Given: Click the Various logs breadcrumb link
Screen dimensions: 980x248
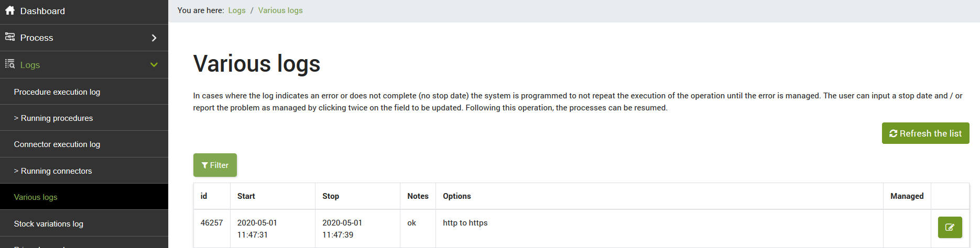Looking at the screenshot, I should pos(280,10).
